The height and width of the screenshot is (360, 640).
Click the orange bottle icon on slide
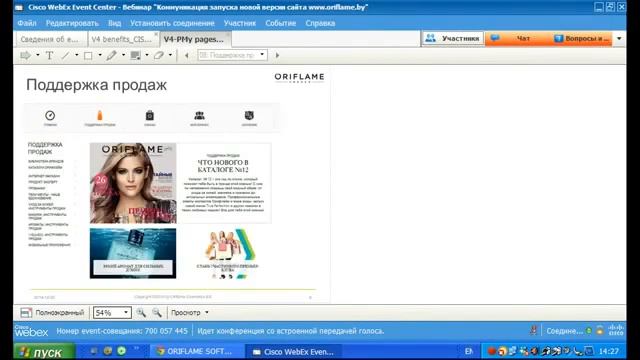point(100,116)
